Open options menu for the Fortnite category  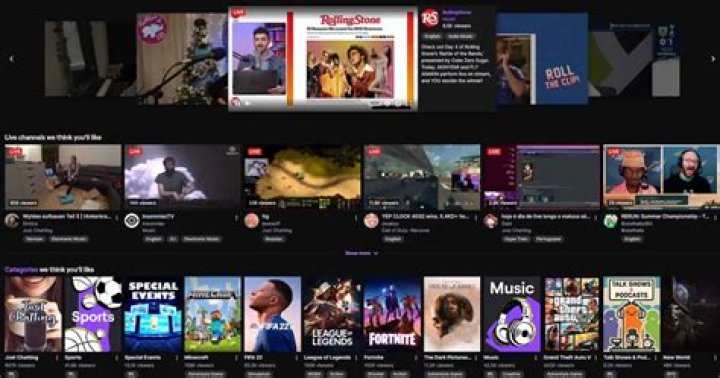tap(416, 358)
